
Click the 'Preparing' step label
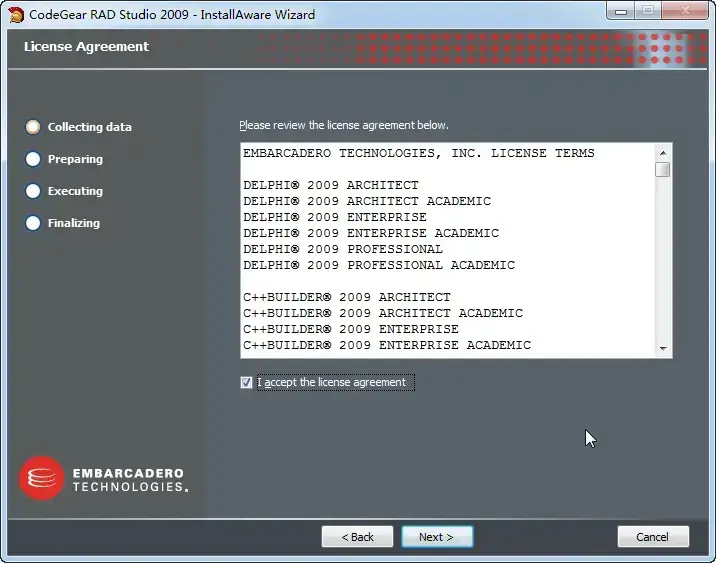pos(75,159)
